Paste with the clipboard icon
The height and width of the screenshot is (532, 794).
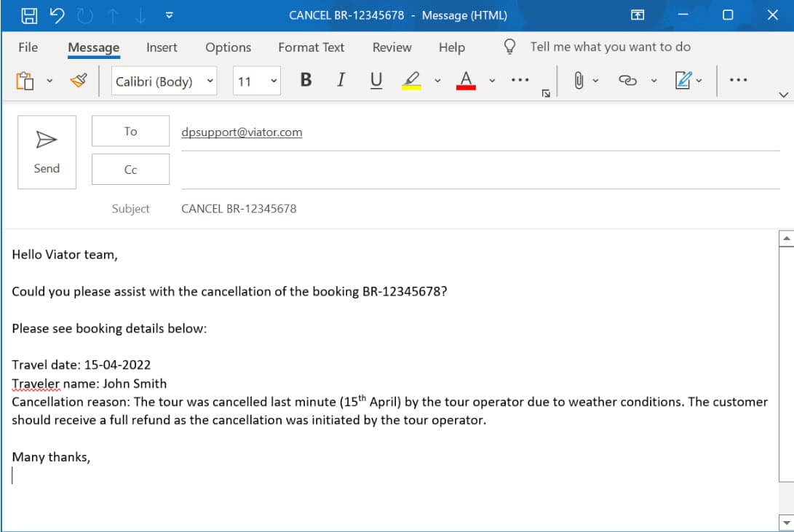pos(25,81)
